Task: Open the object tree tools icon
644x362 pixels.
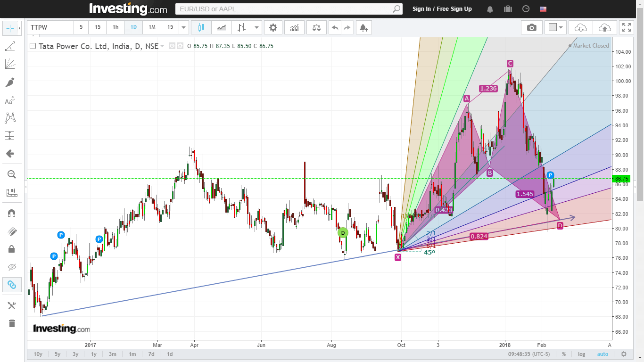Action: coord(12,305)
